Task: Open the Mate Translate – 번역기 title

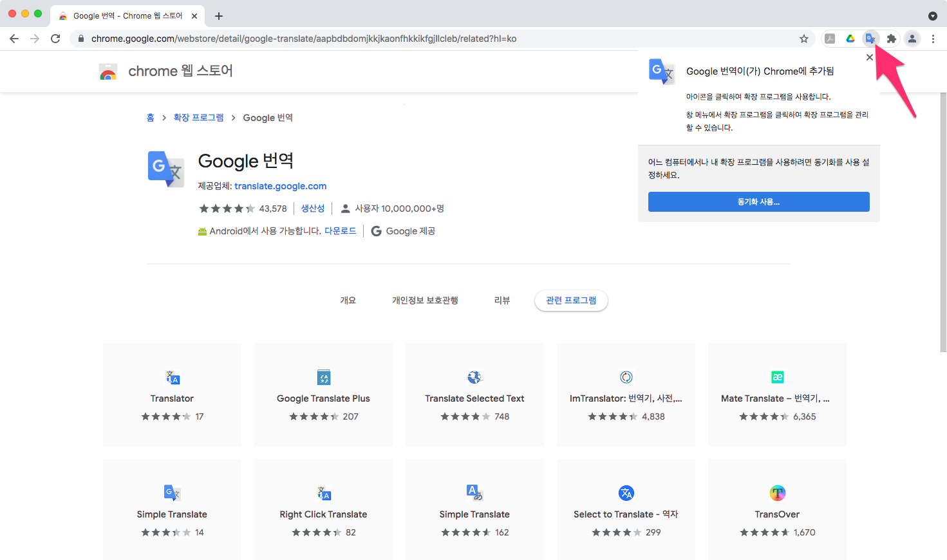Action: click(x=775, y=398)
